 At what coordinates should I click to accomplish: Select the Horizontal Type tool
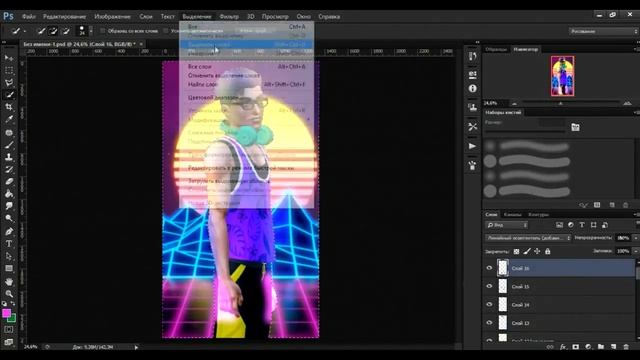(x=9, y=244)
